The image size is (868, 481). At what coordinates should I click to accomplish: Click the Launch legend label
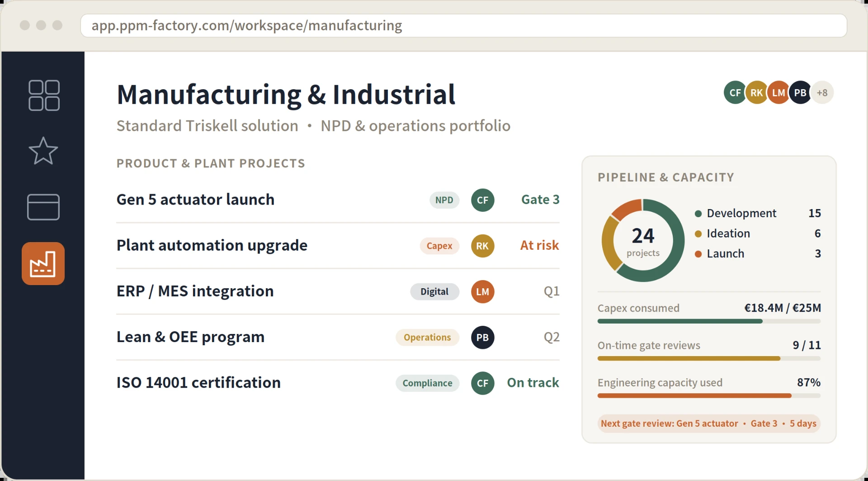point(725,254)
